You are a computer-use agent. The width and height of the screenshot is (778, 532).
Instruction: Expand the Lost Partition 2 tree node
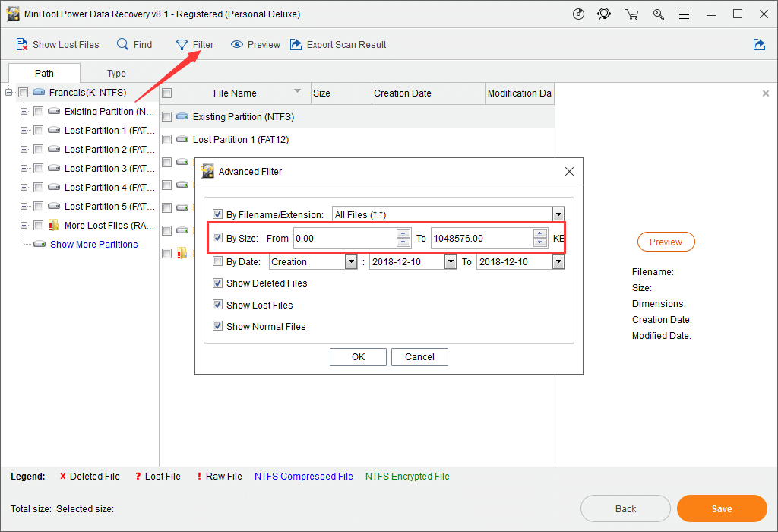point(24,150)
